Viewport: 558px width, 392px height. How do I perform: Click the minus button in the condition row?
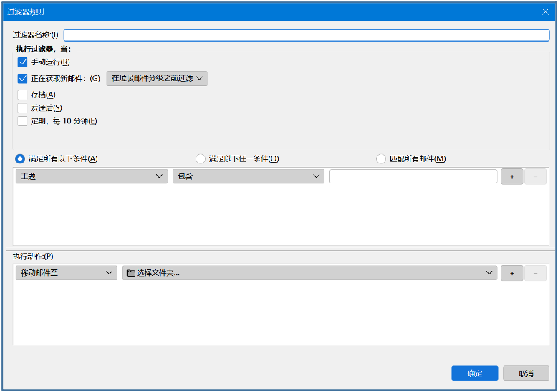(535, 176)
